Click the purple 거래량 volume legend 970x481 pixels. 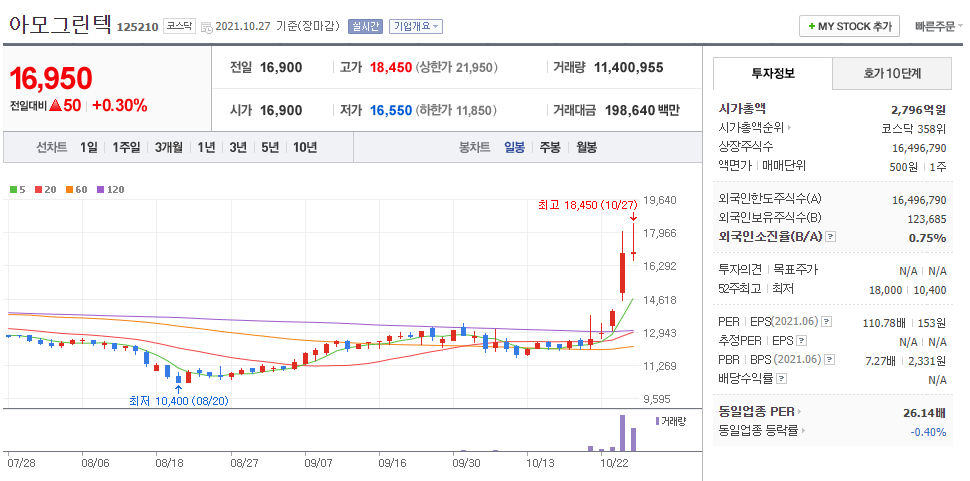pyautogui.click(x=671, y=422)
